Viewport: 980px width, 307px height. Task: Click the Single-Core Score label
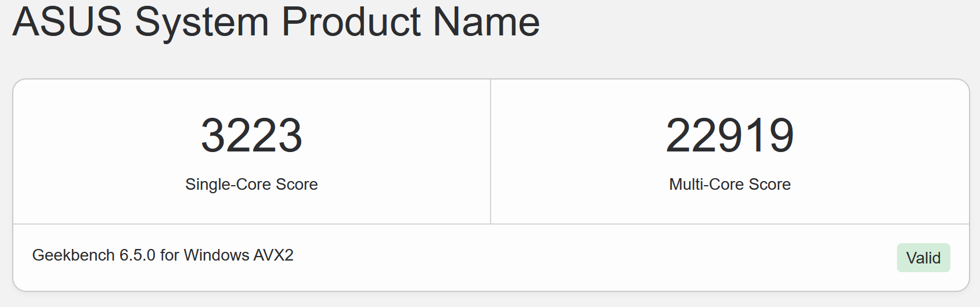click(x=251, y=184)
